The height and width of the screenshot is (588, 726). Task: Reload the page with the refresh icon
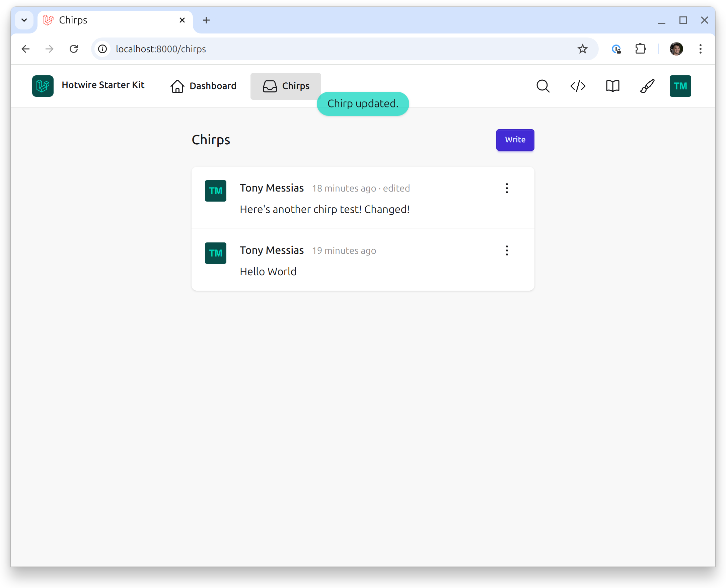pyautogui.click(x=74, y=49)
